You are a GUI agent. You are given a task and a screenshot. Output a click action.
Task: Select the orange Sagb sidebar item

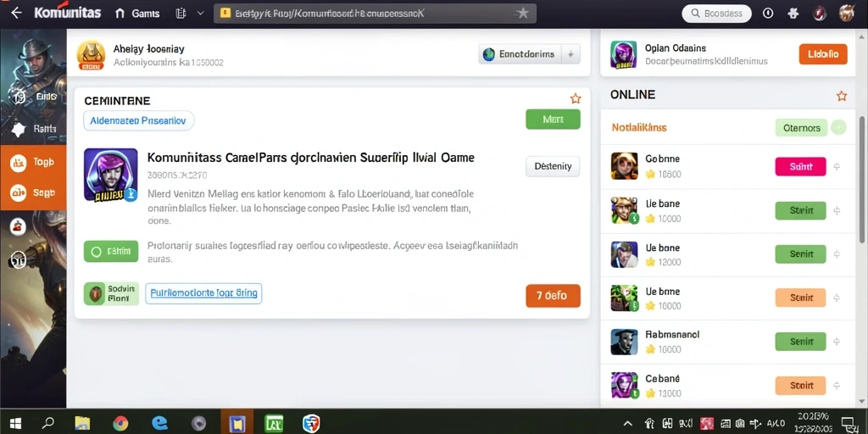click(x=33, y=192)
